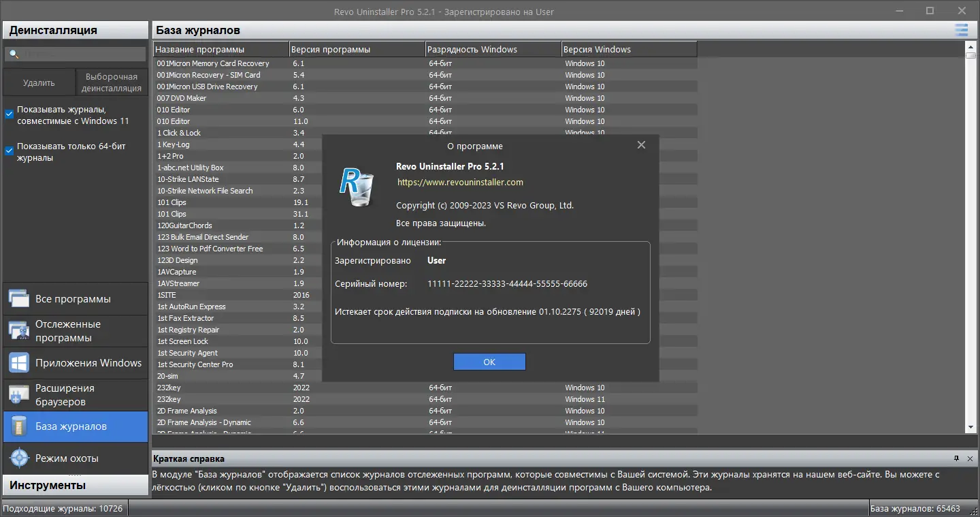Viewport: 980px width, 517px height.
Task: Select the 007 DVD Maker row
Action: [425, 98]
